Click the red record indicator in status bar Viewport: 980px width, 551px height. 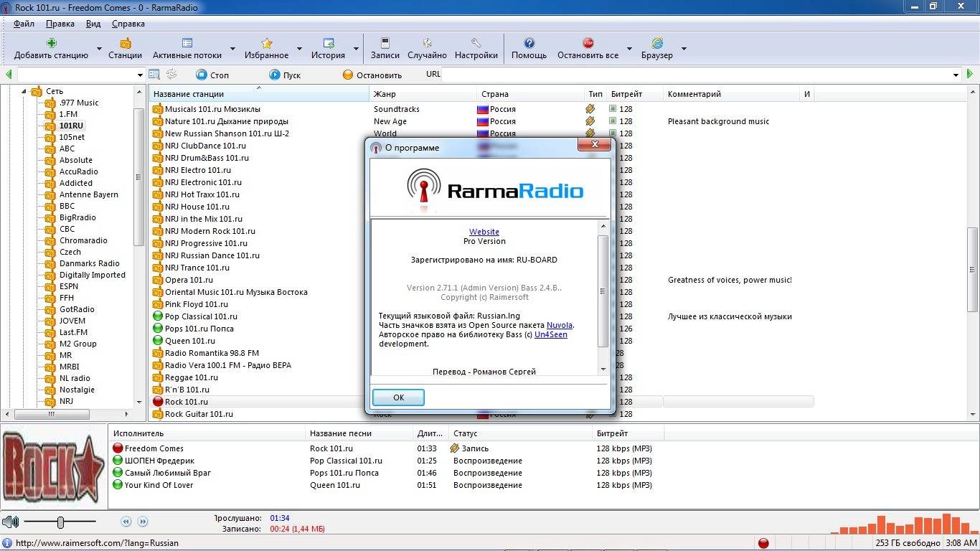pos(763,543)
